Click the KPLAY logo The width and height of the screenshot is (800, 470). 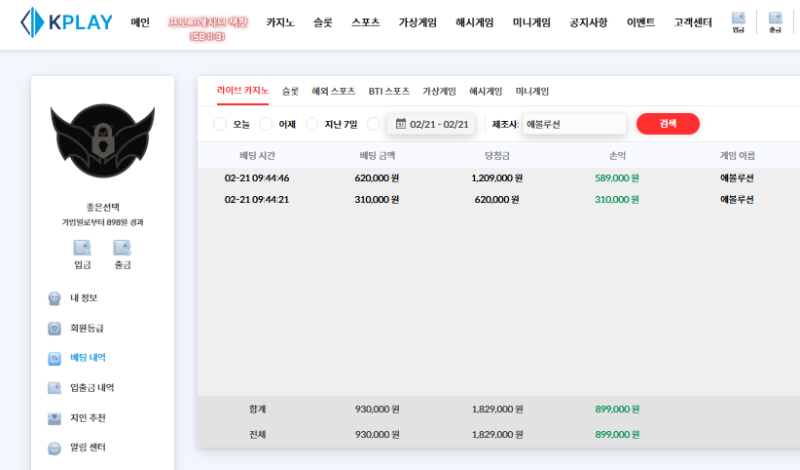(66, 22)
